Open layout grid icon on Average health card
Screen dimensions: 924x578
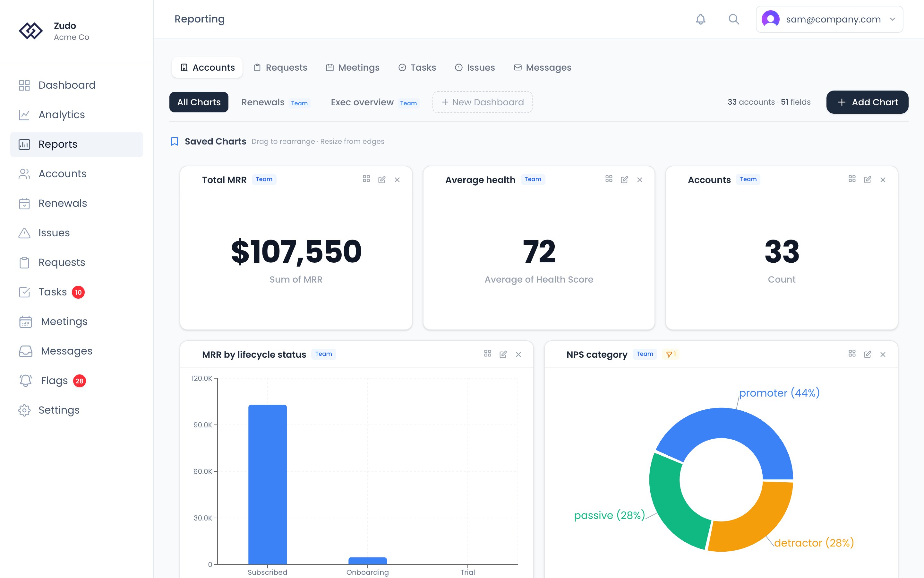[609, 179]
